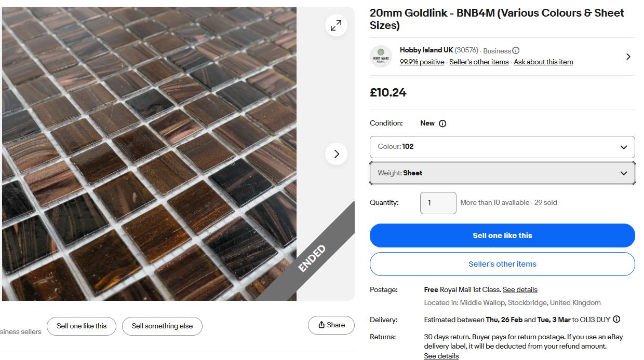This screenshot has width=644, height=360.
Task: Open the returns See details link
Action: point(441,356)
